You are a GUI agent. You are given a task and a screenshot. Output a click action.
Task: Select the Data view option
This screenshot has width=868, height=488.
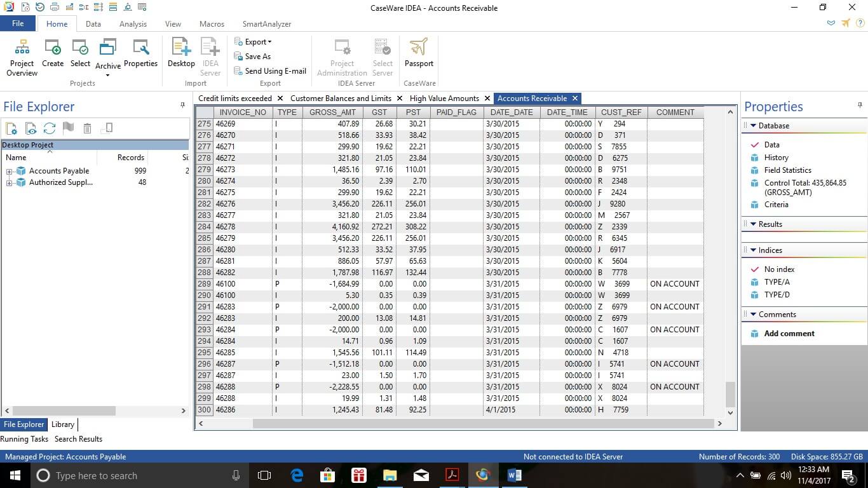(x=771, y=145)
